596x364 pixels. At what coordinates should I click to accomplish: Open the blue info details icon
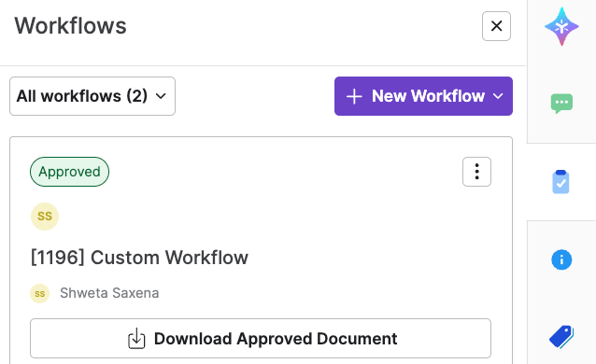(561, 259)
